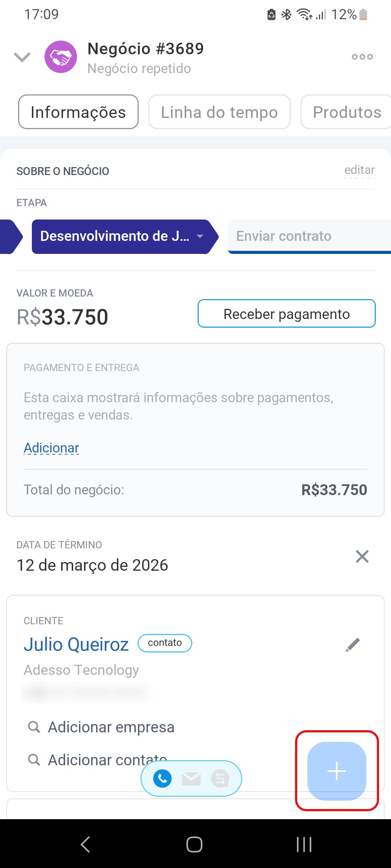Collapse deal with the top-left chevron
Viewport: 391px width, 868px height.
point(22,57)
